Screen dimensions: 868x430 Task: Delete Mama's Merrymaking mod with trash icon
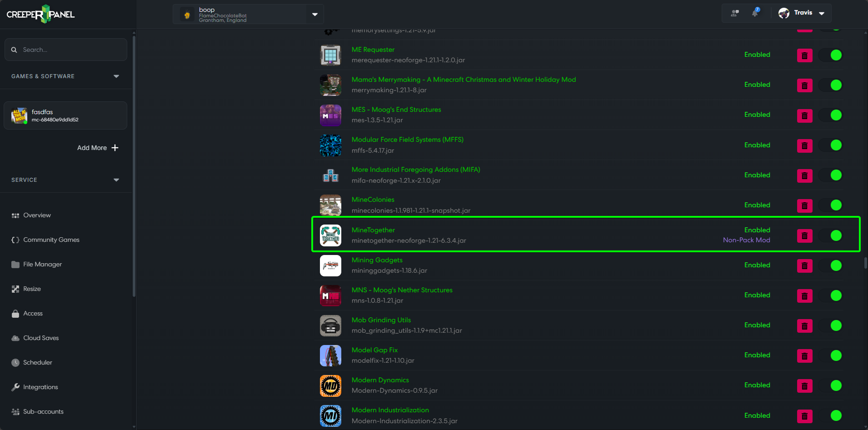point(804,85)
